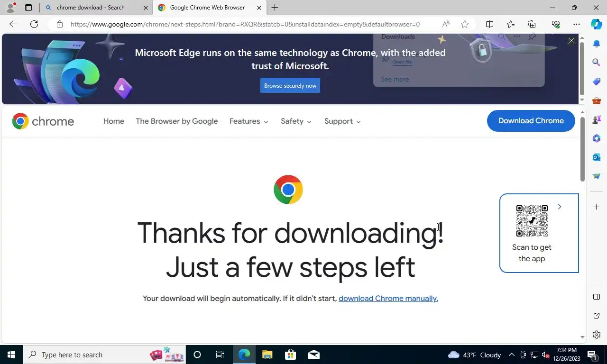607x364 pixels.
Task: Expand the Features dropdown
Action: point(249,121)
